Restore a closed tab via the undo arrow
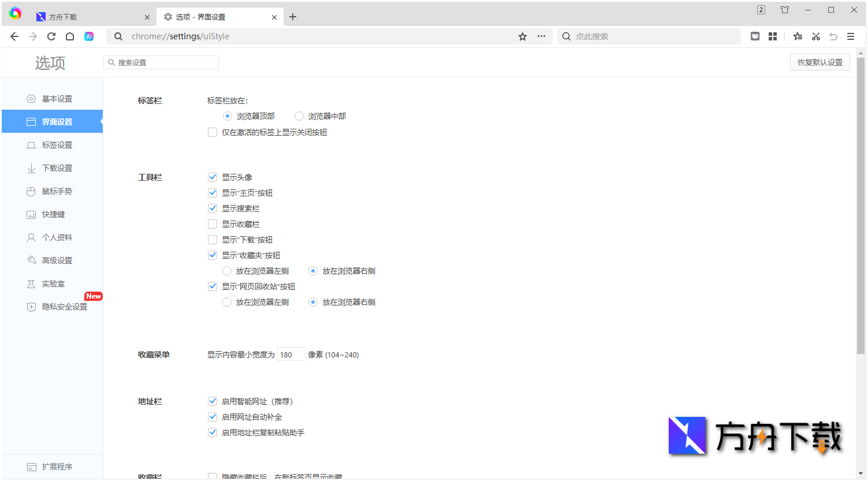The width and height of the screenshot is (868, 481). 833,36
